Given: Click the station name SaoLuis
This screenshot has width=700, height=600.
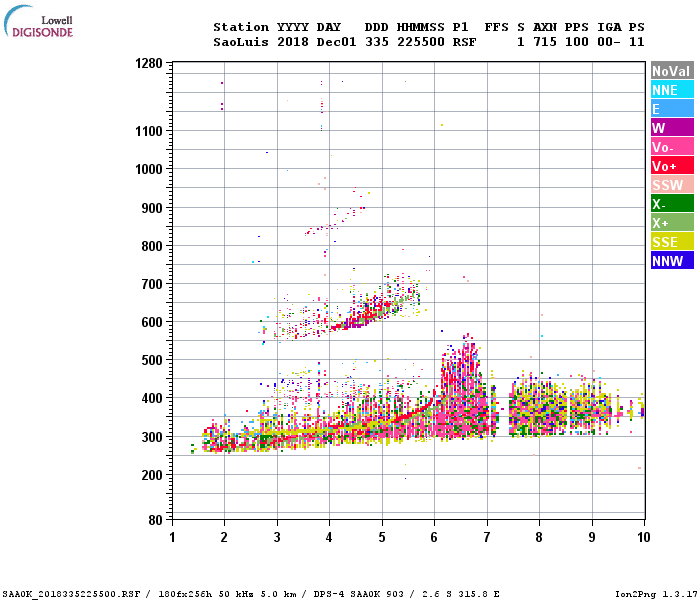Looking at the screenshot, I should pyautogui.click(x=241, y=42).
